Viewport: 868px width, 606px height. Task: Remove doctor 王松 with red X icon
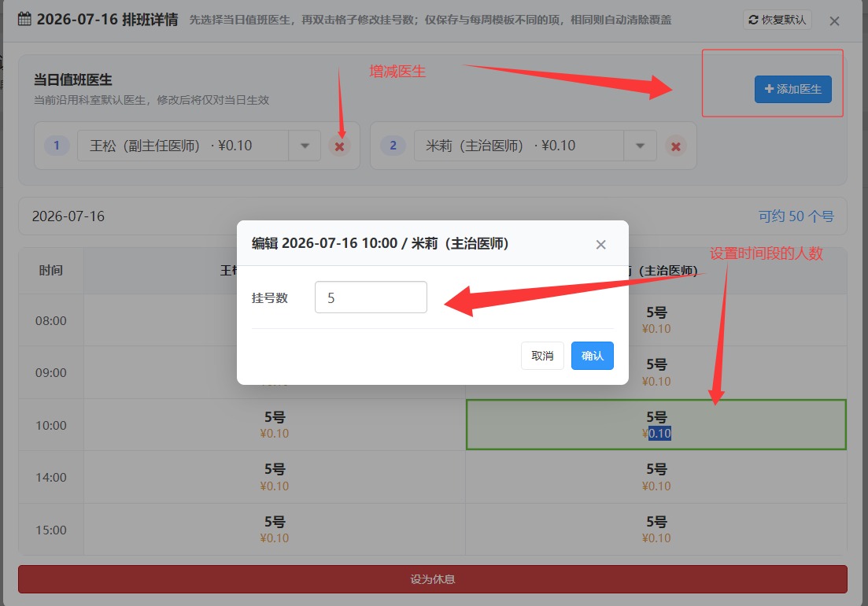click(339, 146)
